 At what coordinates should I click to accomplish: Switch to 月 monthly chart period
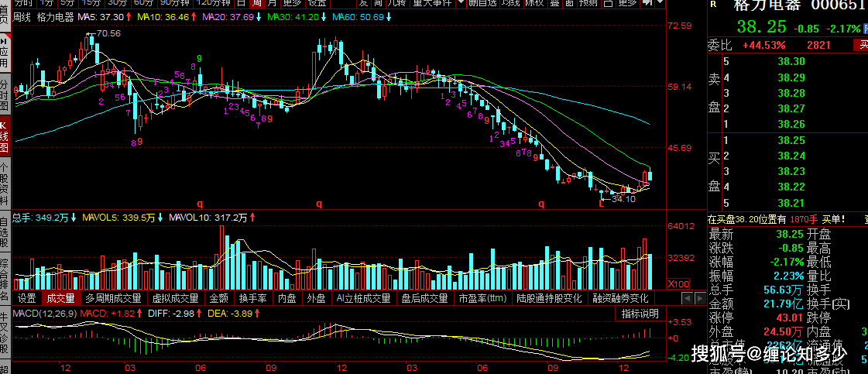click(x=269, y=3)
